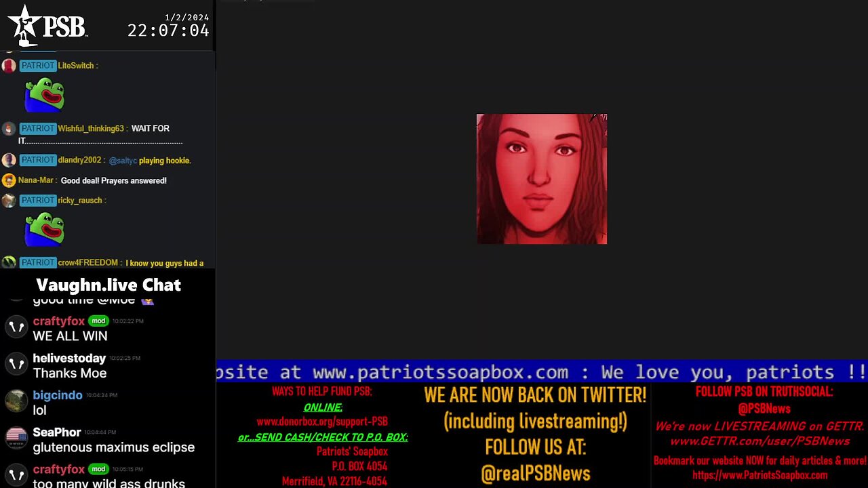Click the 'playing hookie.' message
Image resolution: width=868 pixels, height=488 pixels.
[165, 161]
